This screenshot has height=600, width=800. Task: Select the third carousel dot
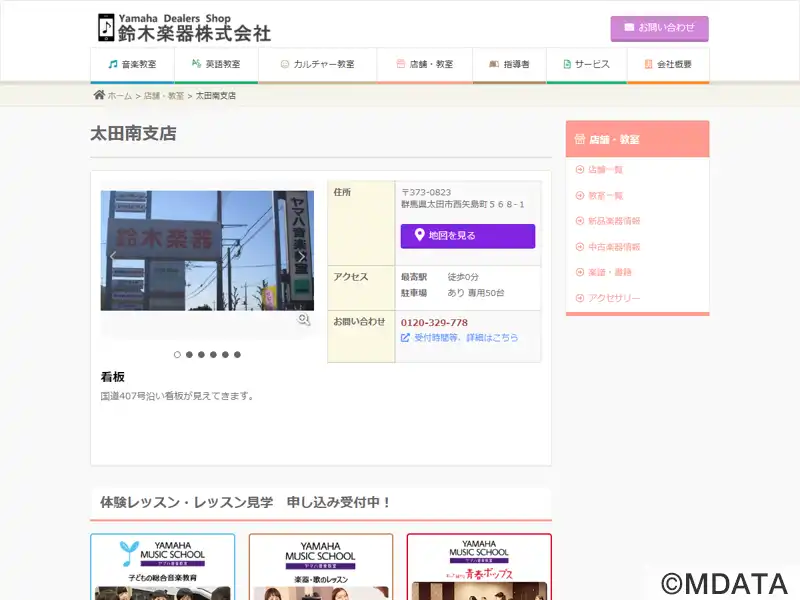pos(201,355)
